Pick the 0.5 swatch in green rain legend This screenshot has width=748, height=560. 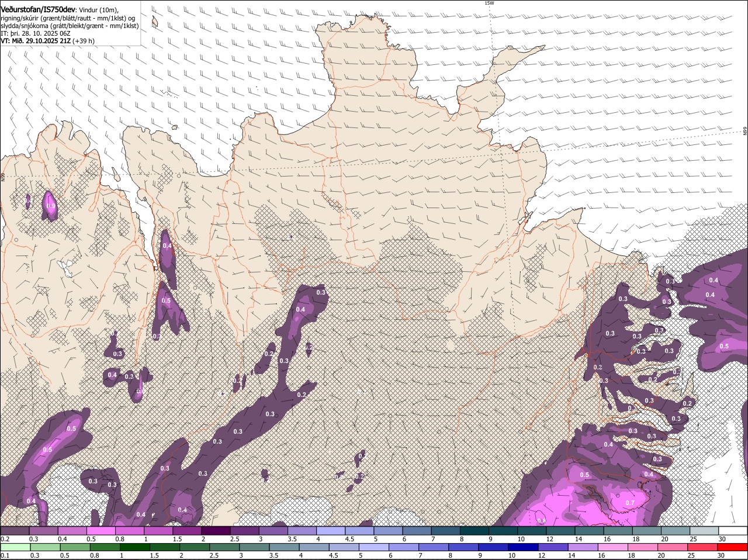(x=75, y=547)
